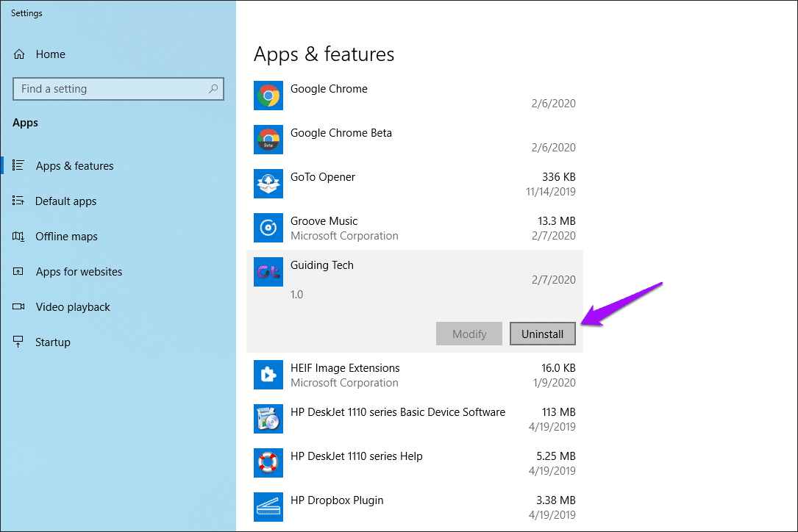Click HP DeskJet Basic Device Software icon
The height and width of the screenshot is (532, 798).
tap(268, 419)
